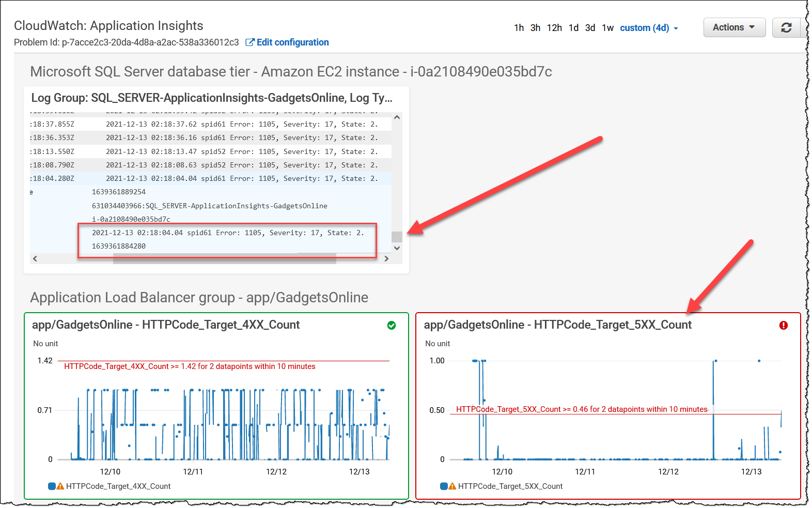Click the HTTPCode_Target_4XX_Count chart title
This screenshot has height=508, width=812.
pyautogui.click(x=166, y=325)
